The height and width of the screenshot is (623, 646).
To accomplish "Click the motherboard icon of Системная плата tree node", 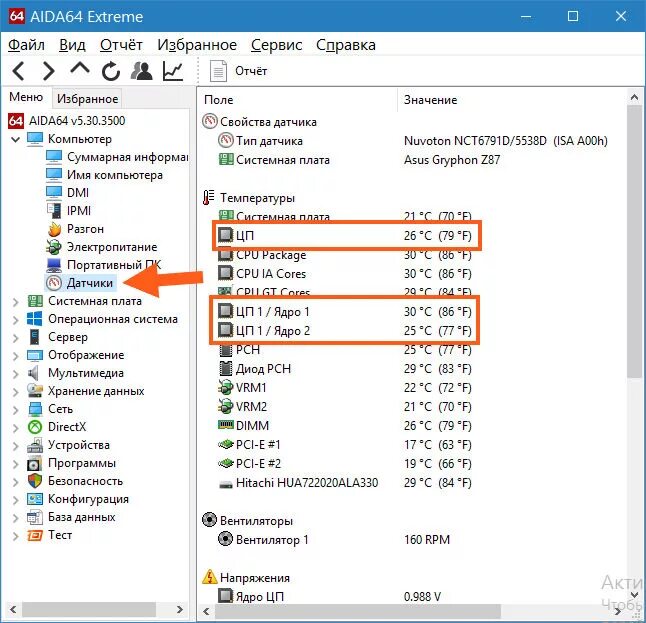I will point(35,301).
